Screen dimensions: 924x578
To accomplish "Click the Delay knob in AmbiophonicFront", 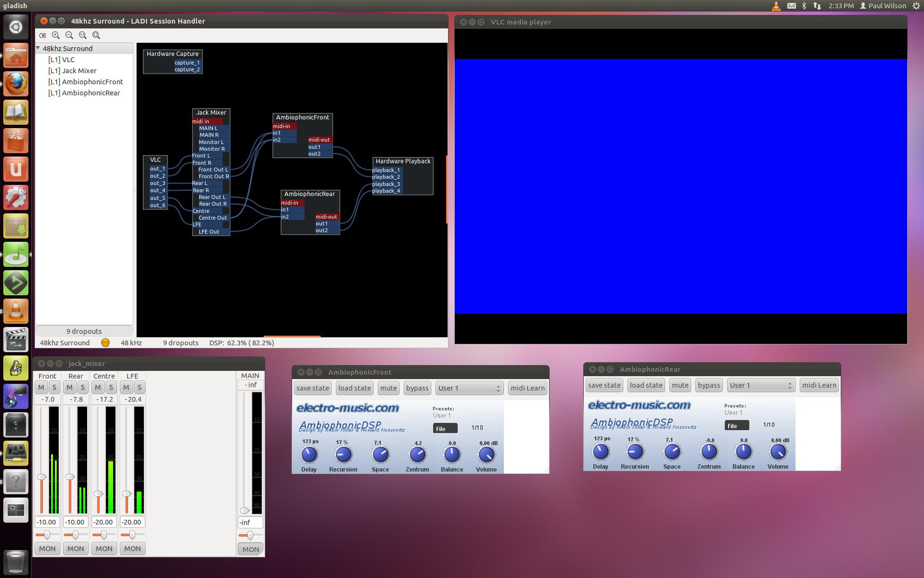I will click(309, 454).
